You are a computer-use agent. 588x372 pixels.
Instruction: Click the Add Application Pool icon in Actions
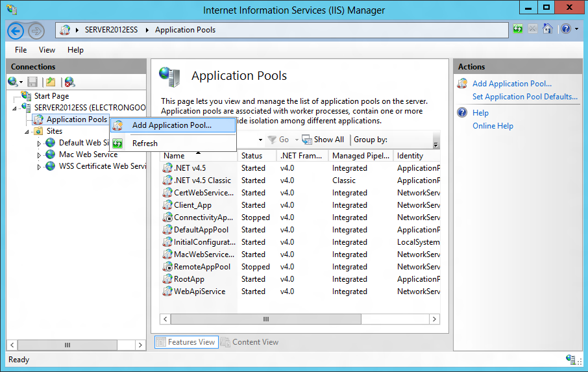tap(462, 83)
